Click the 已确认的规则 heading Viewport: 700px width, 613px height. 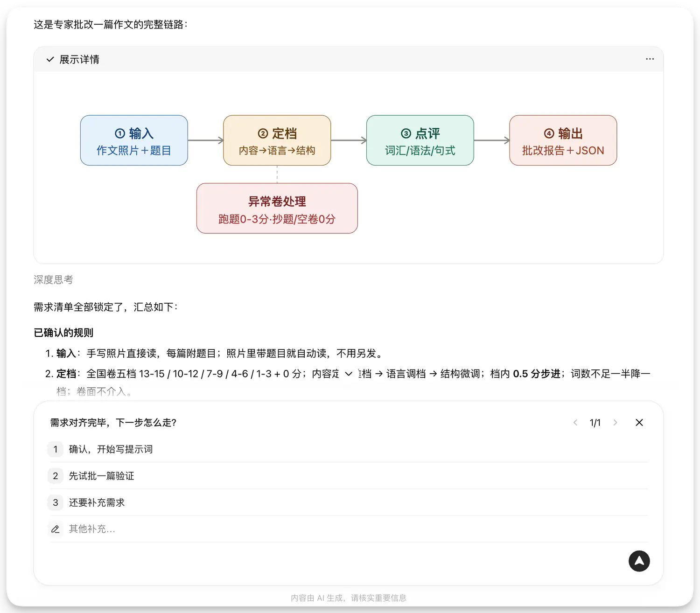point(63,333)
